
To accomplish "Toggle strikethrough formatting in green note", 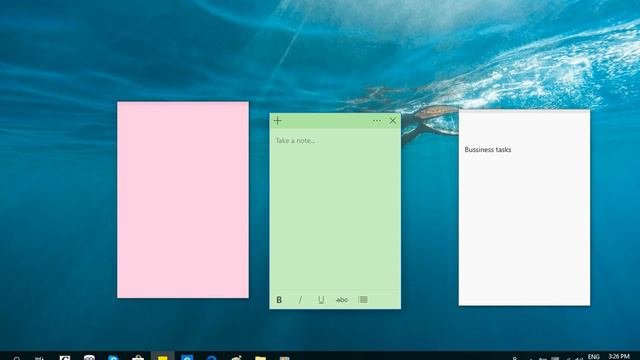I will (342, 300).
